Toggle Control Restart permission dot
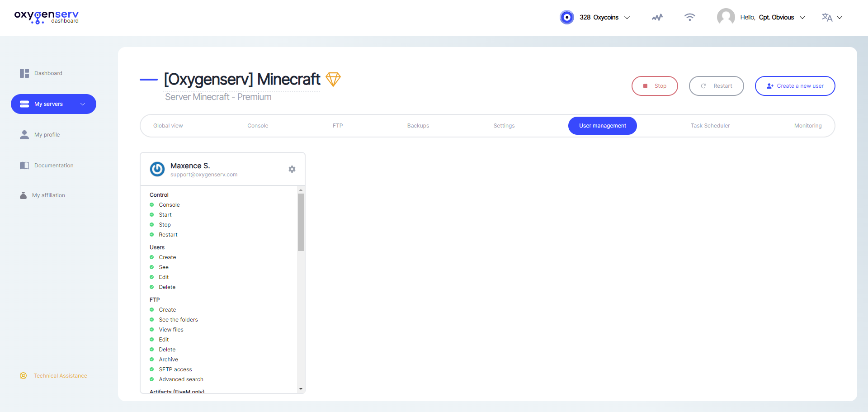This screenshot has height=412, width=868. 152,235
